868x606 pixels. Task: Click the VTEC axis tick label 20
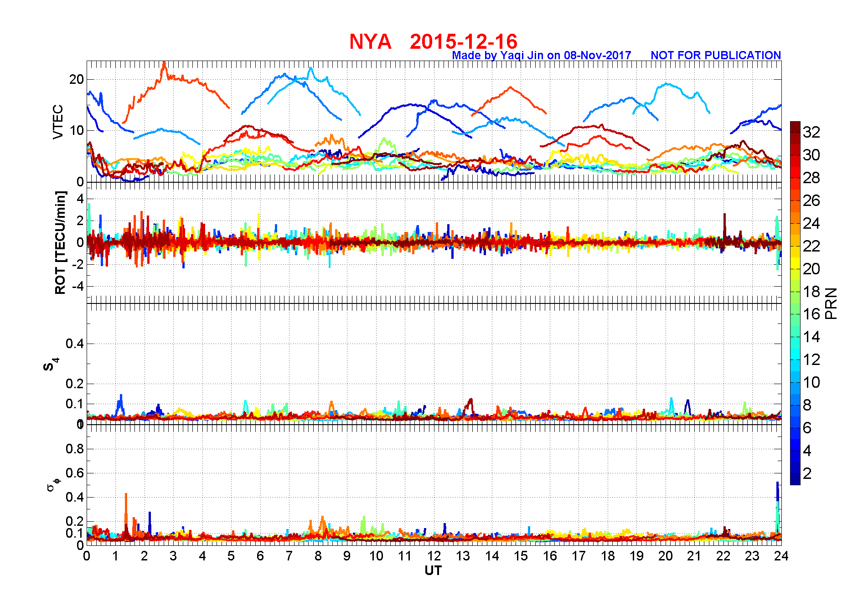tap(76, 79)
